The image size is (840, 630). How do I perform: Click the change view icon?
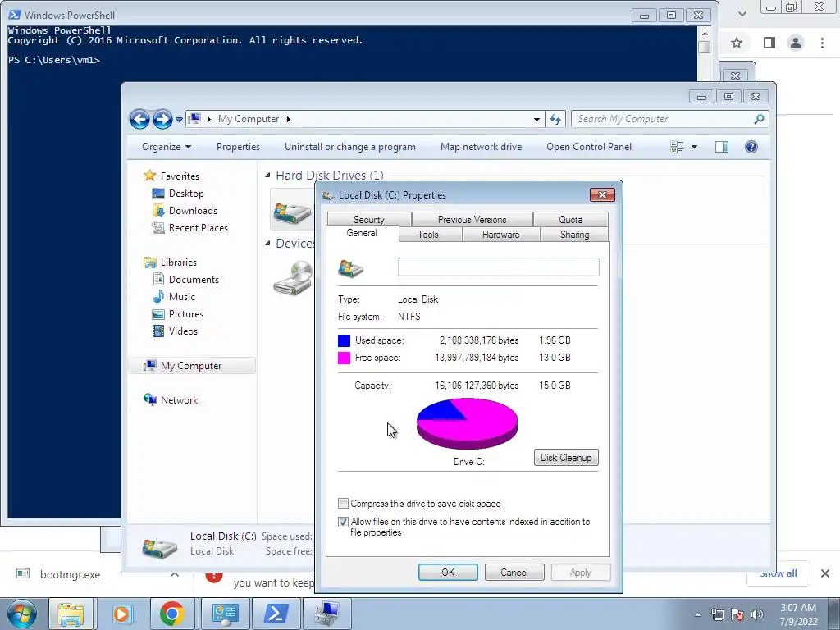pos(677,147)
